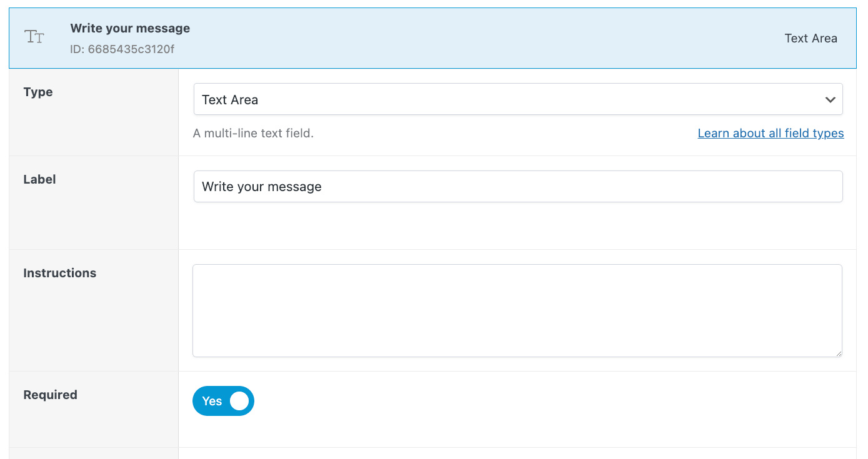Select the field ID 6685435c3120f text
The image size is (868, 459).
(x=122, y=49)
